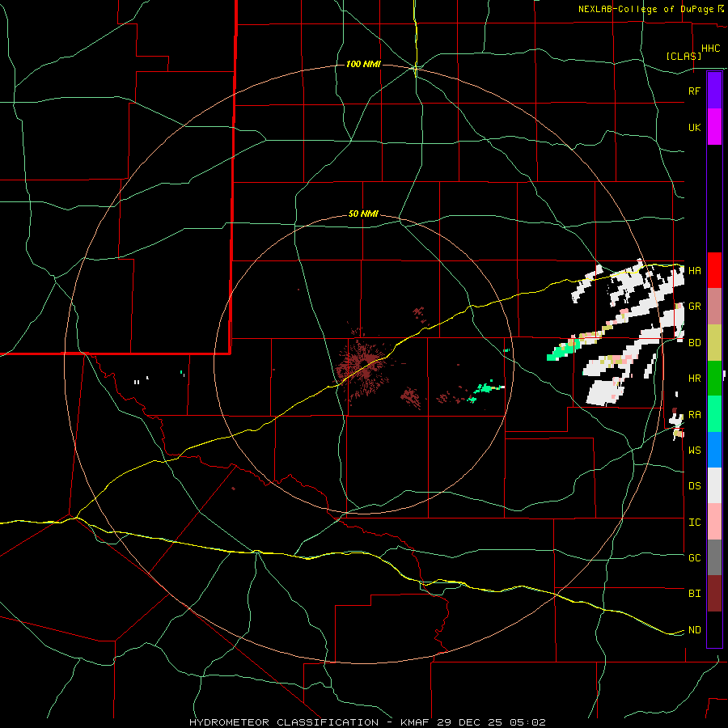The height and width of the screenshot is (728, 728).
Task: Click the BI brown legend swatch
Action: tap(714, 594)
